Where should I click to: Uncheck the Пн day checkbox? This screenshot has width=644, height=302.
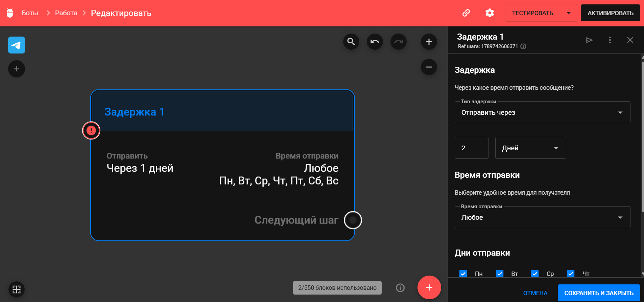point(463,274)
